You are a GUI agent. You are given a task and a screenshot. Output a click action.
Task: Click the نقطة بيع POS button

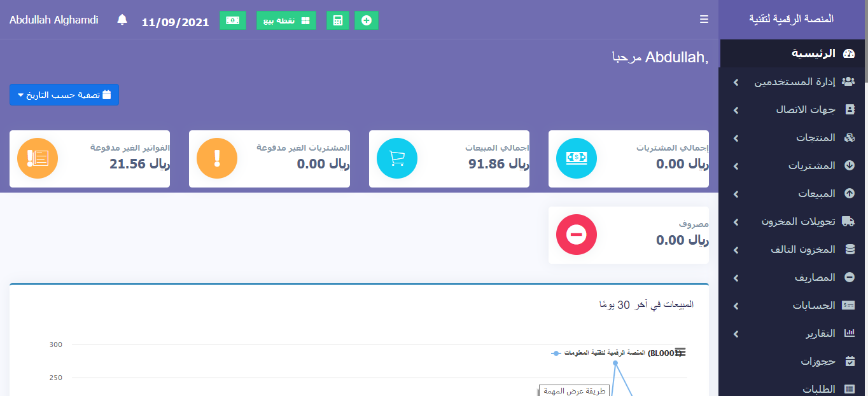click(x=286, y=20)
